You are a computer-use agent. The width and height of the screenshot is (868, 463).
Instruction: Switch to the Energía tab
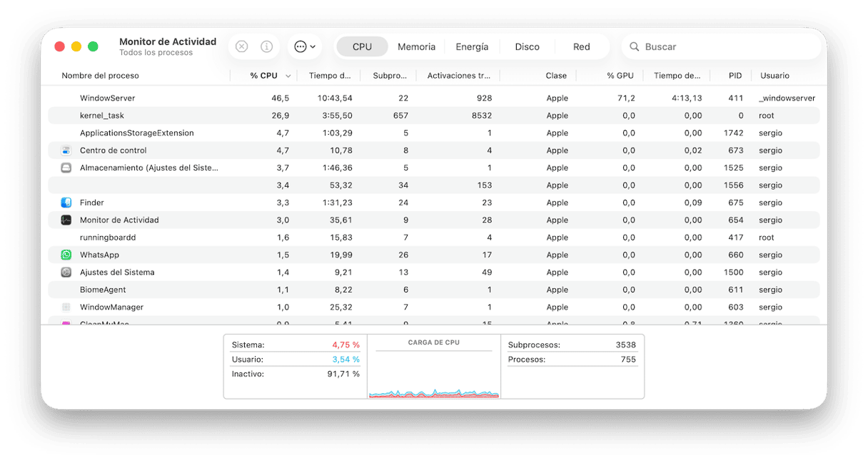click(x=472, y=46)
